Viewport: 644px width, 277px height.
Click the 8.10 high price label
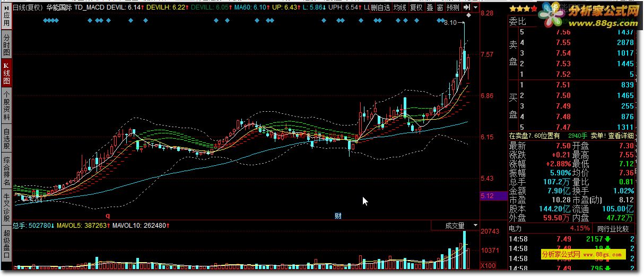click(x=450, y=22)
